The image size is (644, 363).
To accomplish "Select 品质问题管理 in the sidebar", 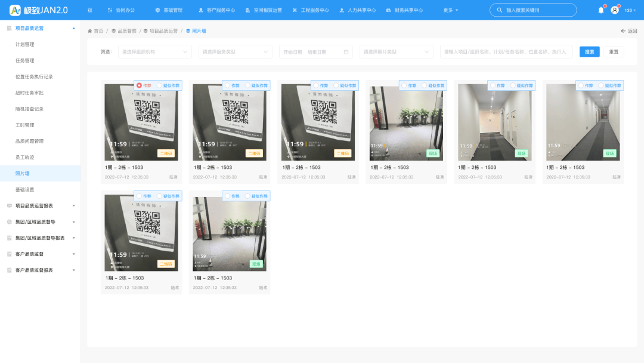I will (29, 141).
